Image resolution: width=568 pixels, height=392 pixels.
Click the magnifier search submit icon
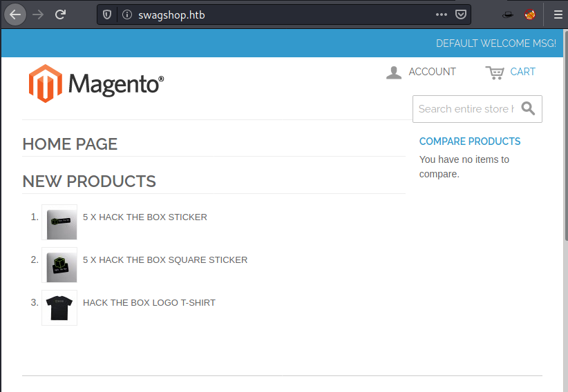click(528, 108)
